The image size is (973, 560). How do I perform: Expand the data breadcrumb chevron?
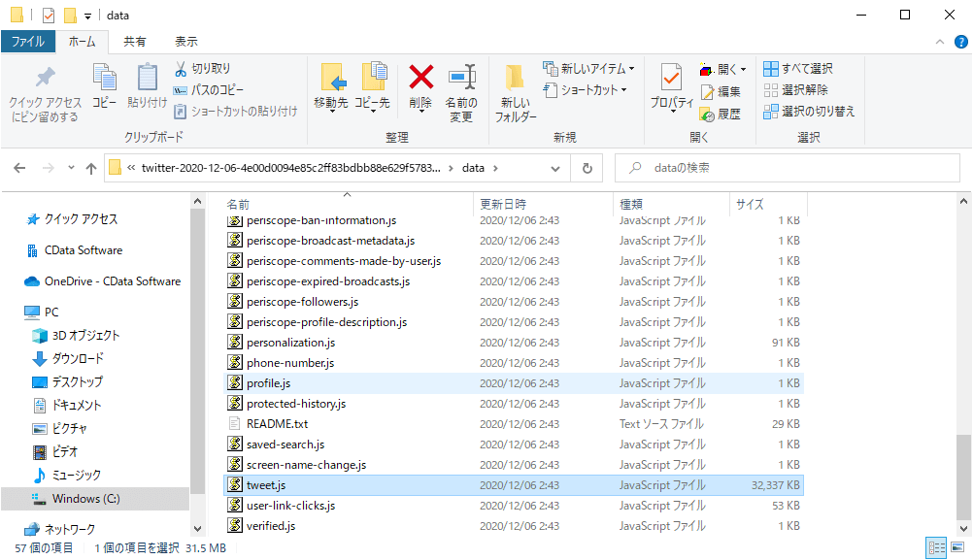point(495,168)
